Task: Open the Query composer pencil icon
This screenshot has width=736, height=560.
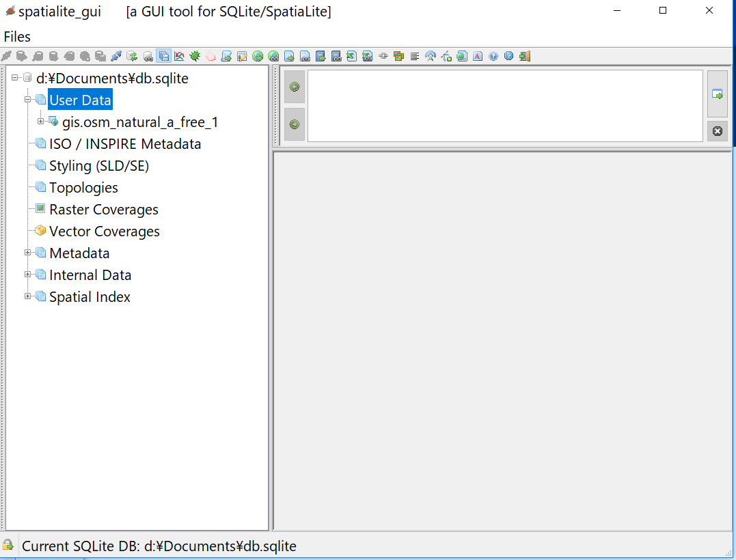Action: (x=242, y=56)
